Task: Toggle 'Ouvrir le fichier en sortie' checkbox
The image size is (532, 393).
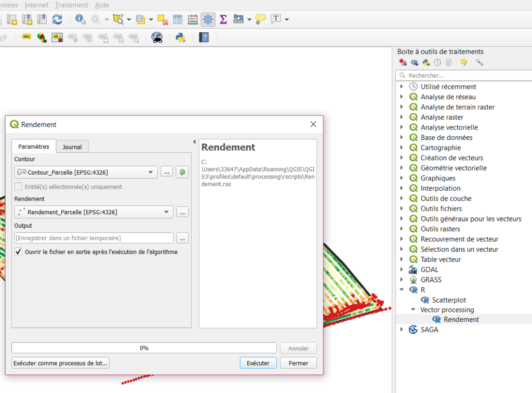Action: pos(19,252)
